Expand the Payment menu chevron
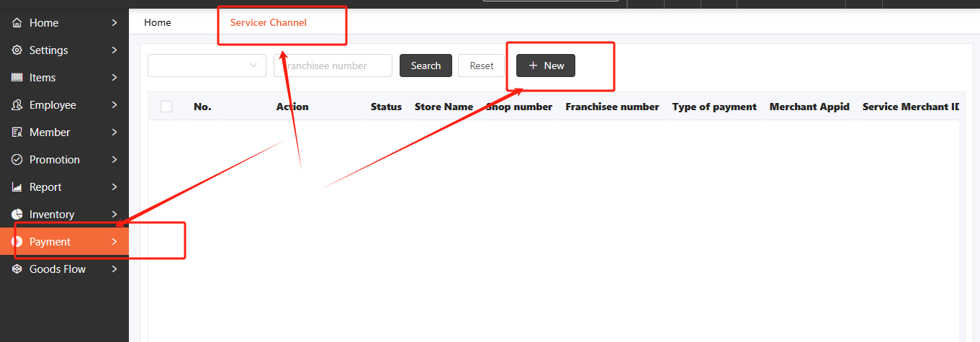 tap(114, 242)
